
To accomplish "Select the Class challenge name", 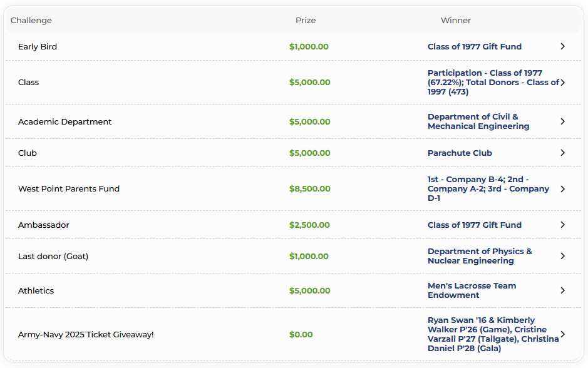I will tap(29, 83).
